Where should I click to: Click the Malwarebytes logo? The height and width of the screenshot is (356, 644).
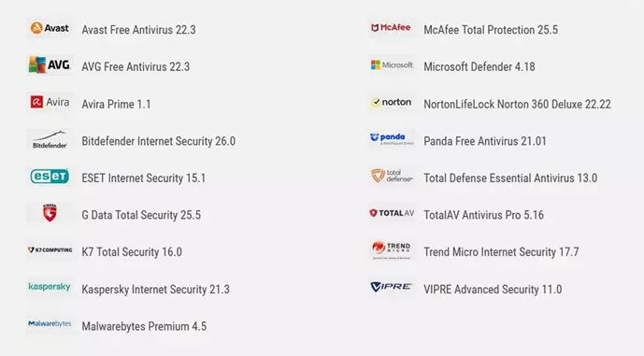(50, 324)
